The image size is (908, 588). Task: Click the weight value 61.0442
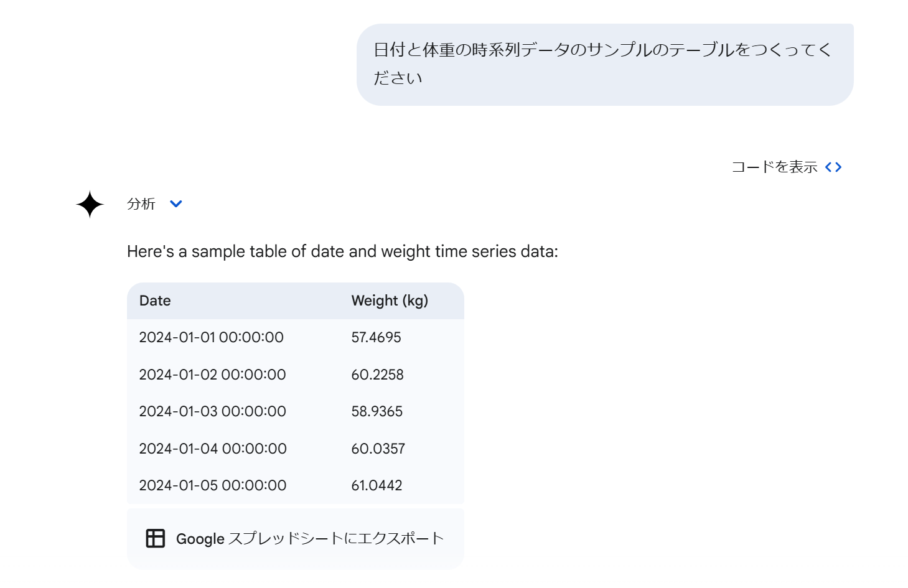[x=377, y=485]
